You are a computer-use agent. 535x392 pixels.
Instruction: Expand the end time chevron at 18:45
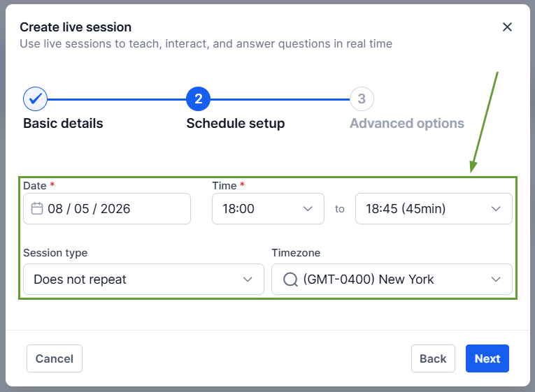click(496, 208)
